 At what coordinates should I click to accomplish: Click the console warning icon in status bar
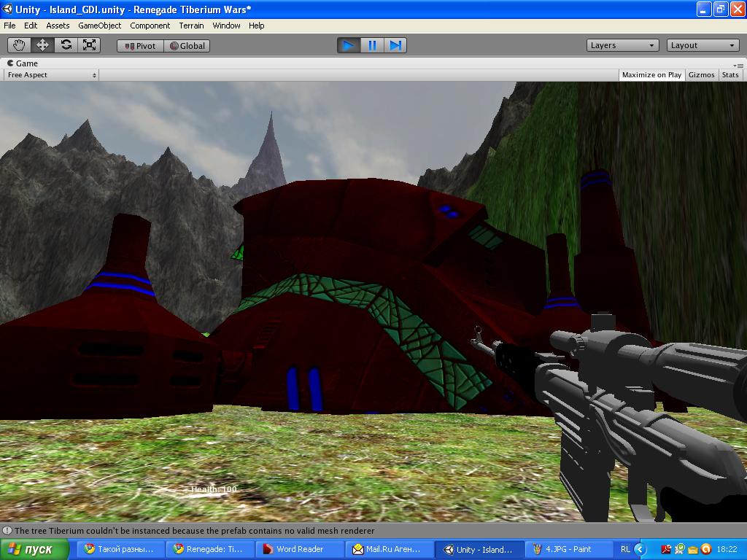[x=7, y=531]
